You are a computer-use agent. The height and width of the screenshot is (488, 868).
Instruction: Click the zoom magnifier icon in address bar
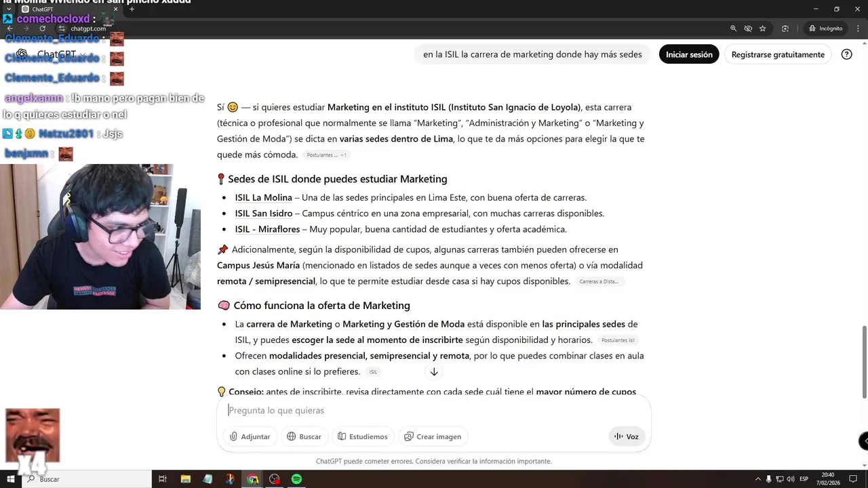click(x=733, y=28)
